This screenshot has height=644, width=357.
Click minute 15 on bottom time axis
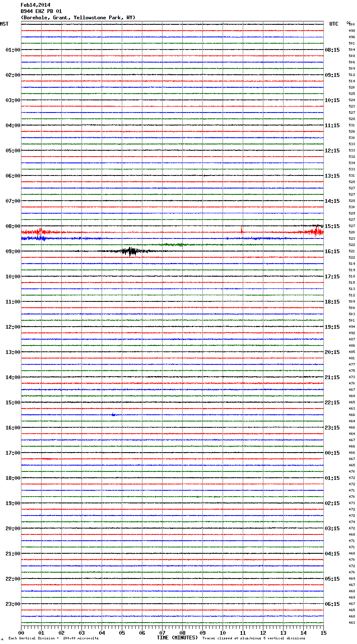pyautogui.click(x=323, y=633)
